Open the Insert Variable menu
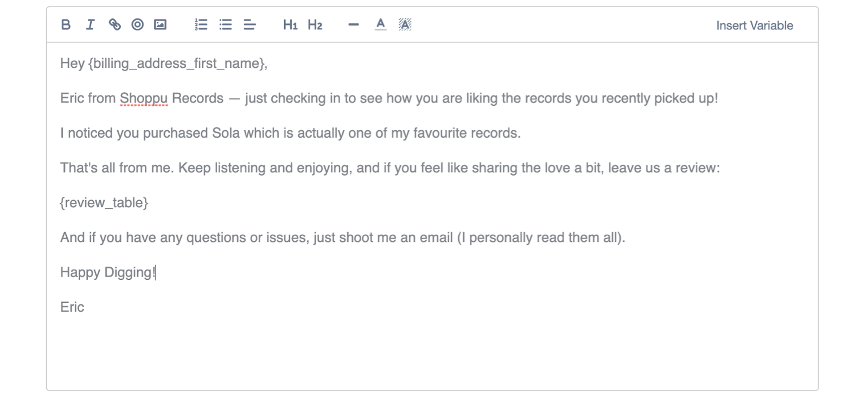 (754, 25)
